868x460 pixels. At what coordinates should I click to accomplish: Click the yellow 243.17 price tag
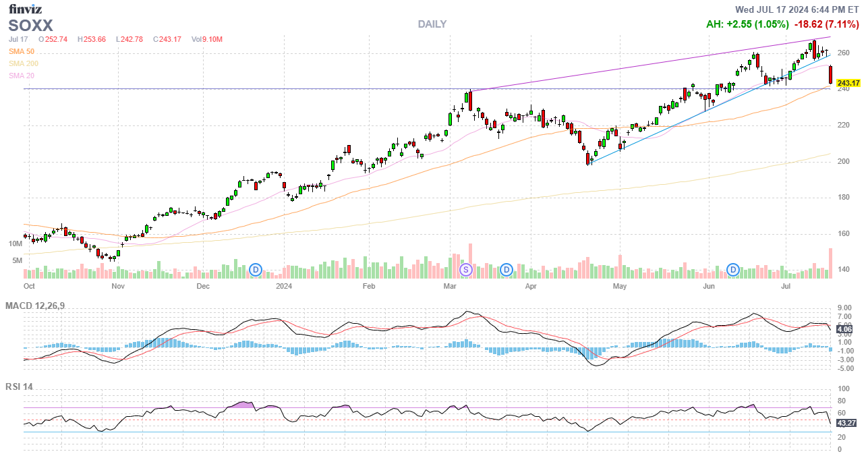(x=848, y=83)
